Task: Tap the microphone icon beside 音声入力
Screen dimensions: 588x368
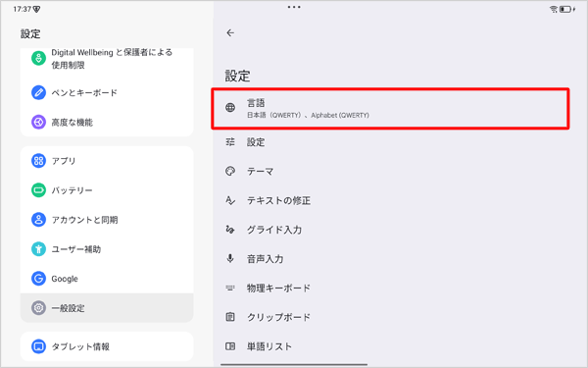Action: (x=230, y=259)
